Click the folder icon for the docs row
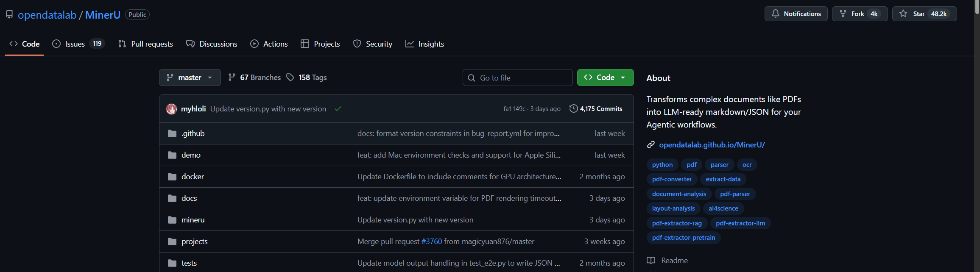980x272 pixels. pos(172,198)
